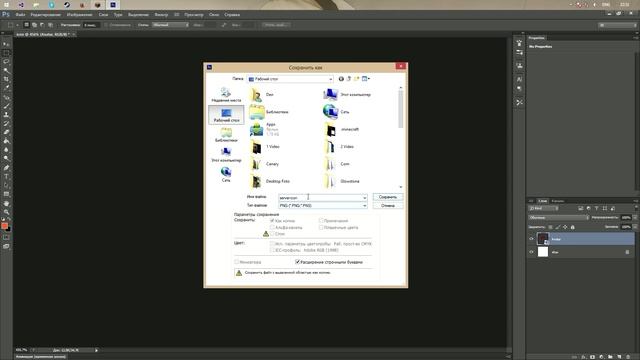Image resolution: width=640 pixels, height=360 pixels.
Task: Select the Healing Brush tool
Action: point(6,98)
